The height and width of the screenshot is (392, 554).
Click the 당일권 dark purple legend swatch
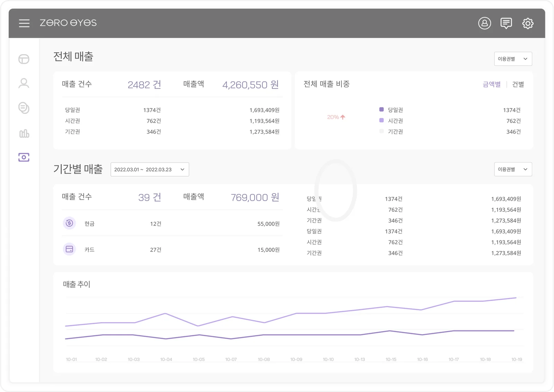click(x=382, y=109)
